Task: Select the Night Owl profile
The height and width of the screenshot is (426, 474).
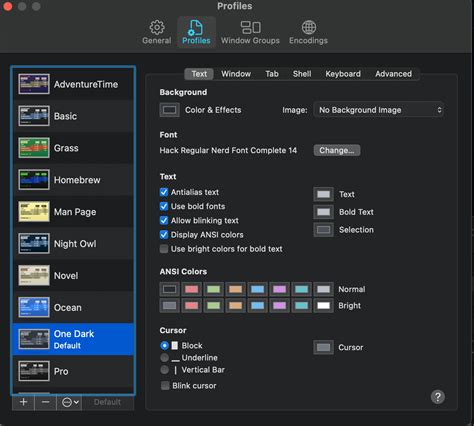Action: 73,243
